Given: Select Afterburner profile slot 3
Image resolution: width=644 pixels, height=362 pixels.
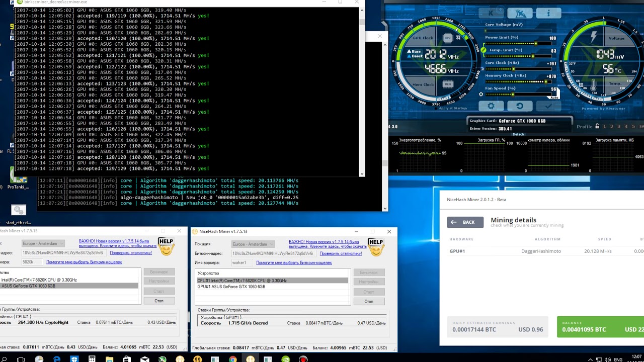Looking at the screenshot, I should pyautogui.click(x=619, y=127).
